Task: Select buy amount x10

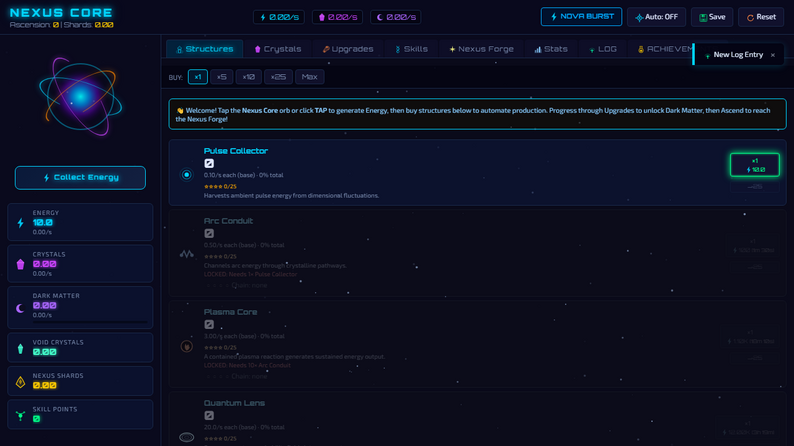Action: click(x=248, y=77)
